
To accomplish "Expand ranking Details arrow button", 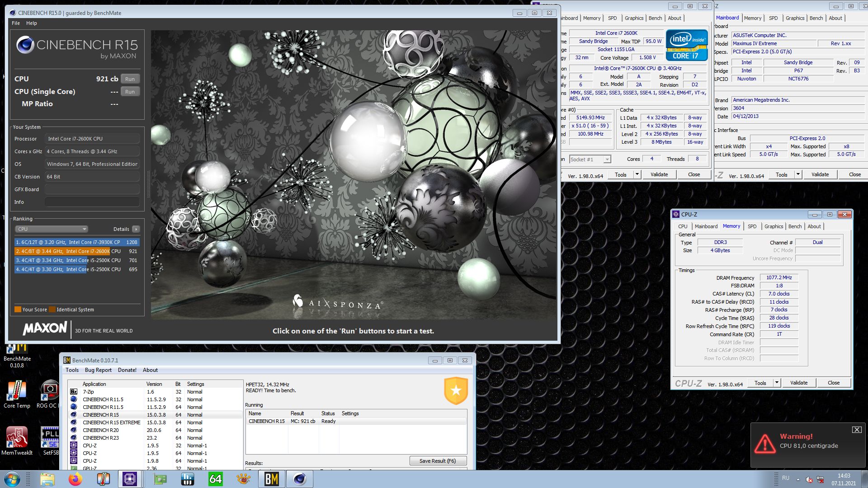I will 136,229.
